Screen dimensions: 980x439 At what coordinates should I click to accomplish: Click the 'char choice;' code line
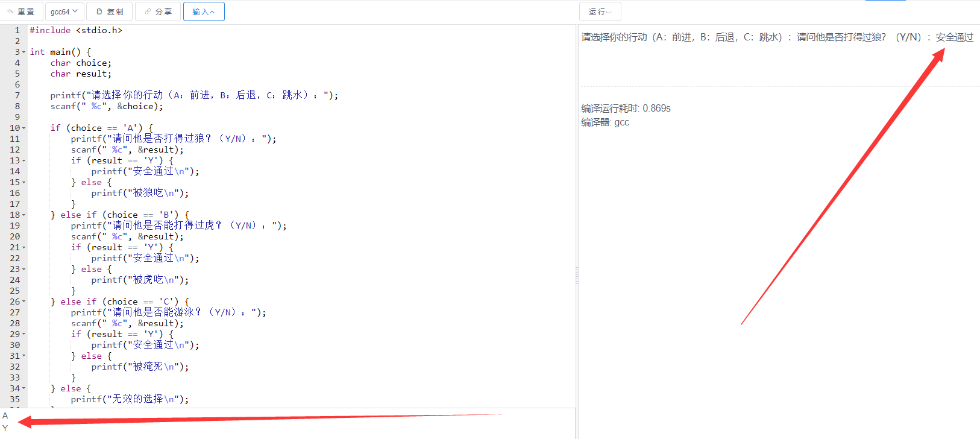point(81,63)
